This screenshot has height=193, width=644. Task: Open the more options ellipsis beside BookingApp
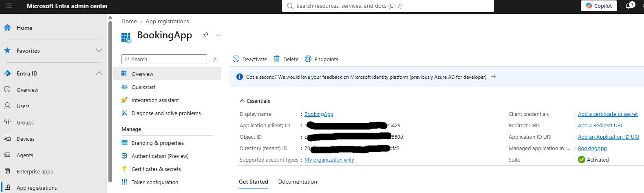click(218, 35)
